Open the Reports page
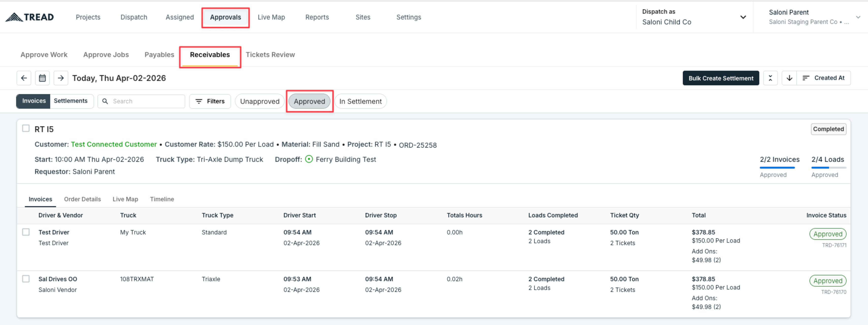Image resolution: width=868 pixels, height=325 pixels. pos(317,17)
